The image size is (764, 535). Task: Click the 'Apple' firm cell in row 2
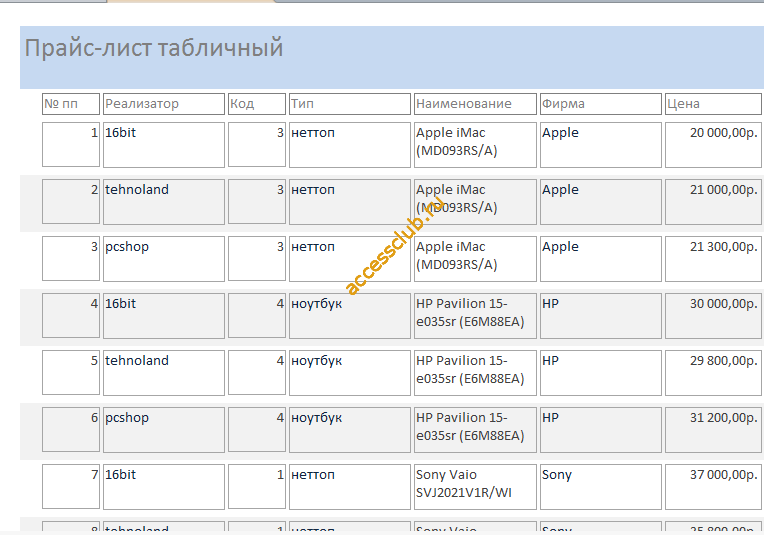click(x=601, y=202)
